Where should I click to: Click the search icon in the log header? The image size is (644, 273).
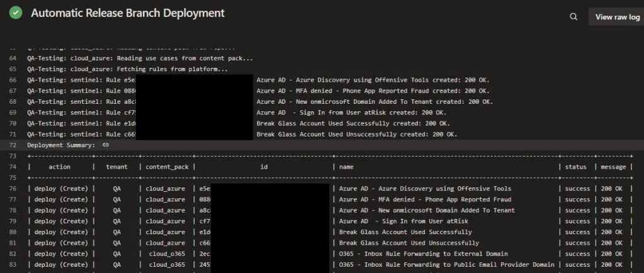(x=573, y=17)
